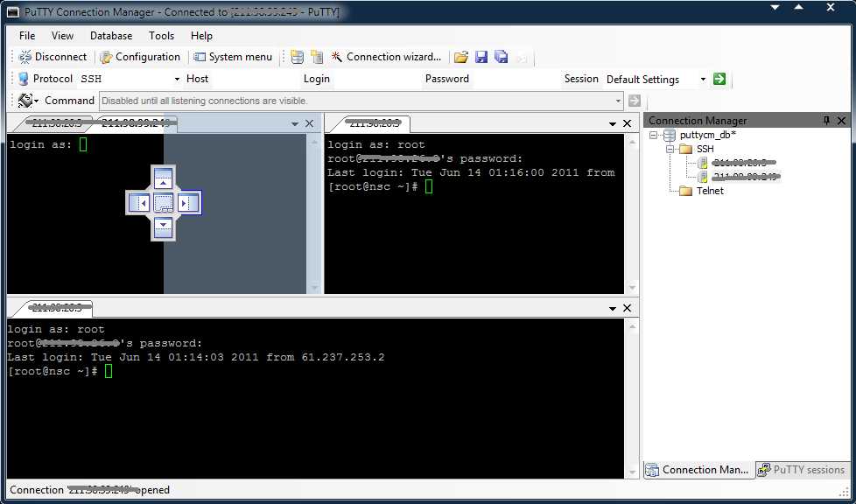Click the open folder database icon
Screen dimensions: 856x504
pyautogui.click(x=461, y=57)
